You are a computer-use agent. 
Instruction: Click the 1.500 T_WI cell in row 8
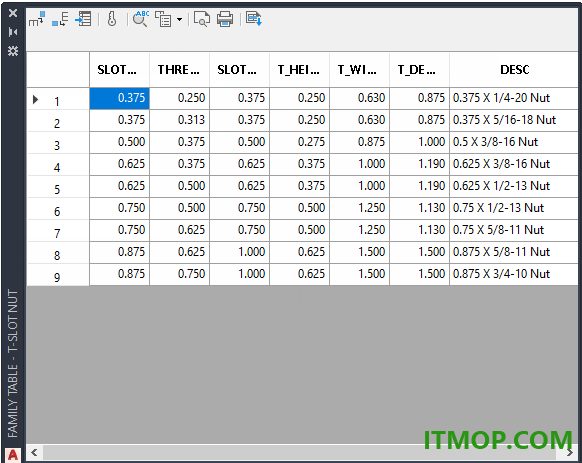click(360, 252)
